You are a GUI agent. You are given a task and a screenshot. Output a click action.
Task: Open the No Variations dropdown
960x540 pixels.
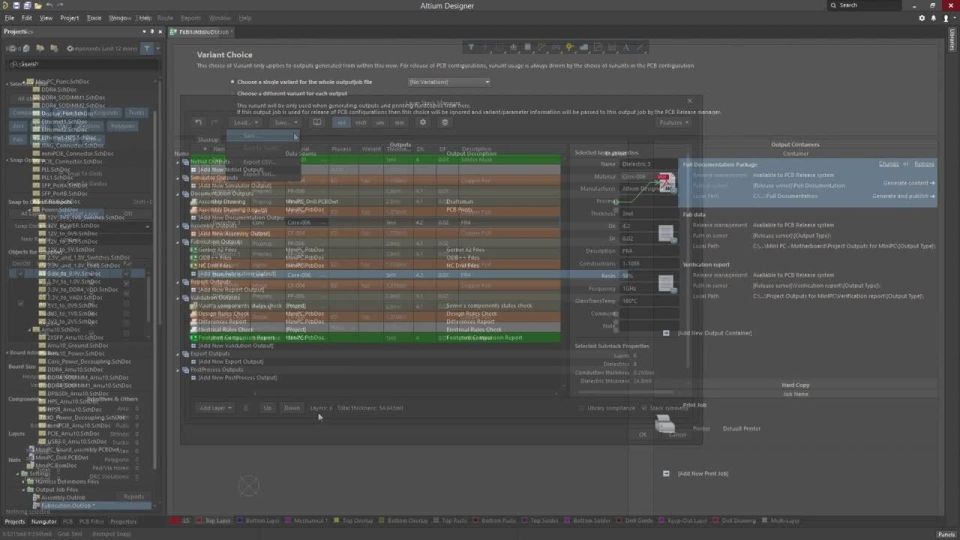tap(449, 82)
